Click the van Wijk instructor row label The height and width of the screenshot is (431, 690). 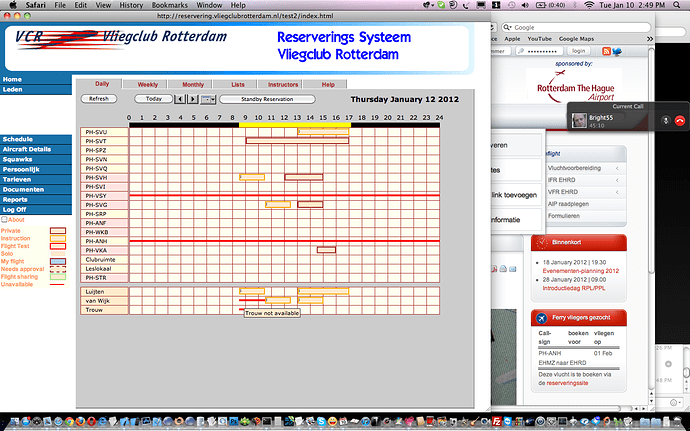coord(104,301)
